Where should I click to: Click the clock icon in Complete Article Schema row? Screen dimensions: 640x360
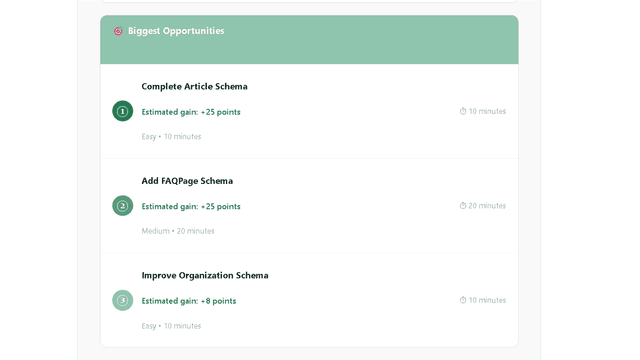pyautogui.click(x=463, y=111)
